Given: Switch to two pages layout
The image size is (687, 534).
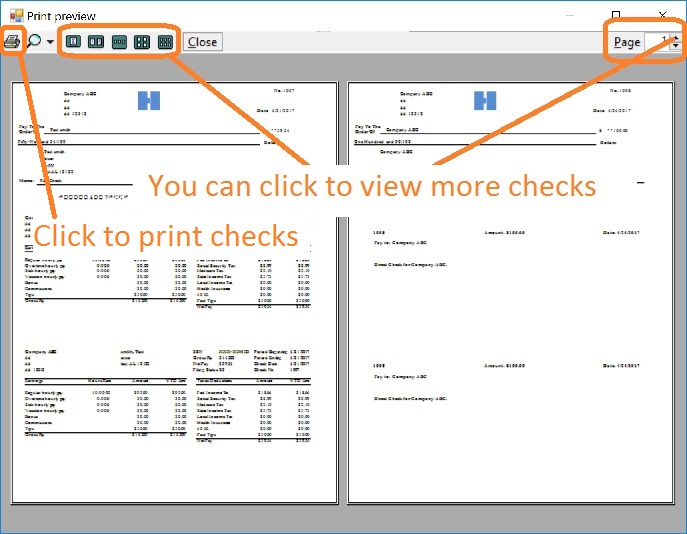Looking at the screenshot, I should pos(96,42).
